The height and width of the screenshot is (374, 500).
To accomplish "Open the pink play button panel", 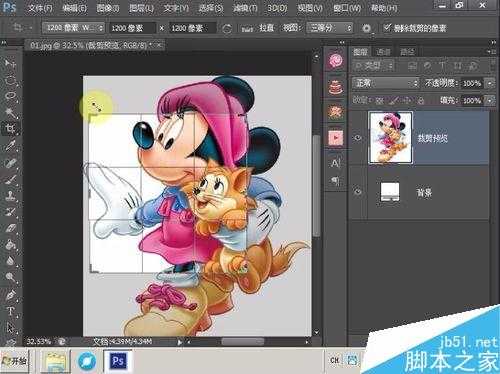I will point(335,137).
